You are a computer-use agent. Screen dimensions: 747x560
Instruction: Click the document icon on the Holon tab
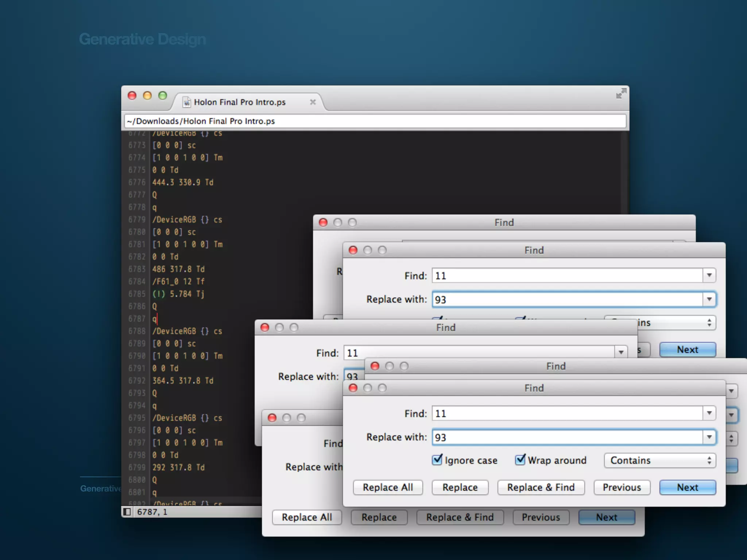click(x=187, y=102)
